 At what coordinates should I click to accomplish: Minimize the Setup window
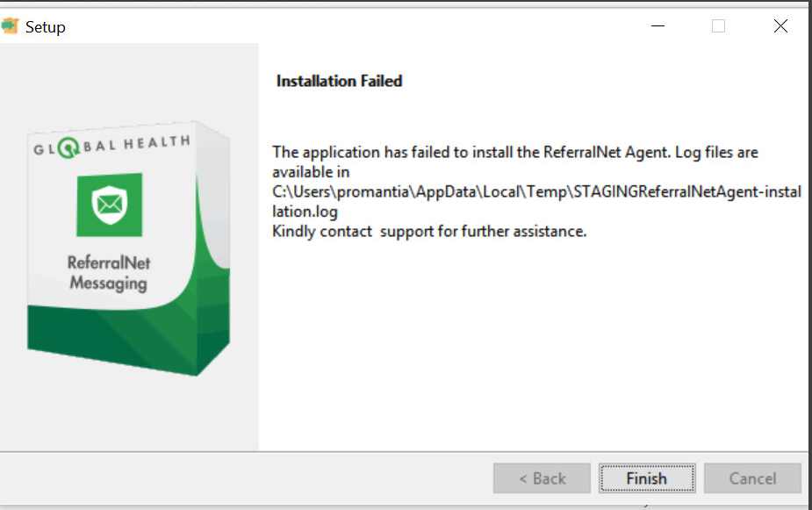click(658, 26)
